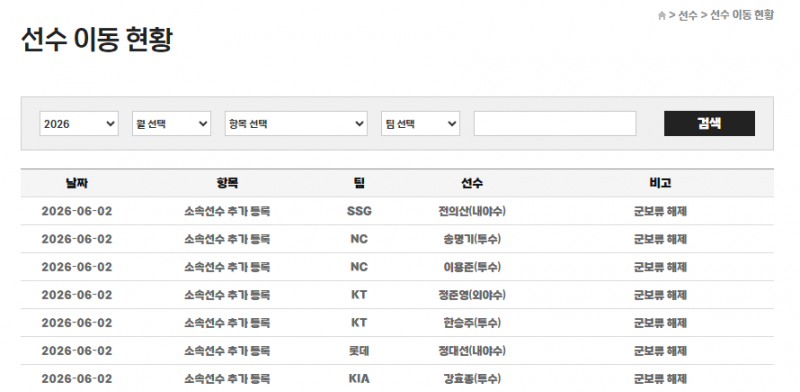The image size is (800, 392).
Task: Open the 2026 year dropdown
Action: pos(79,124)
